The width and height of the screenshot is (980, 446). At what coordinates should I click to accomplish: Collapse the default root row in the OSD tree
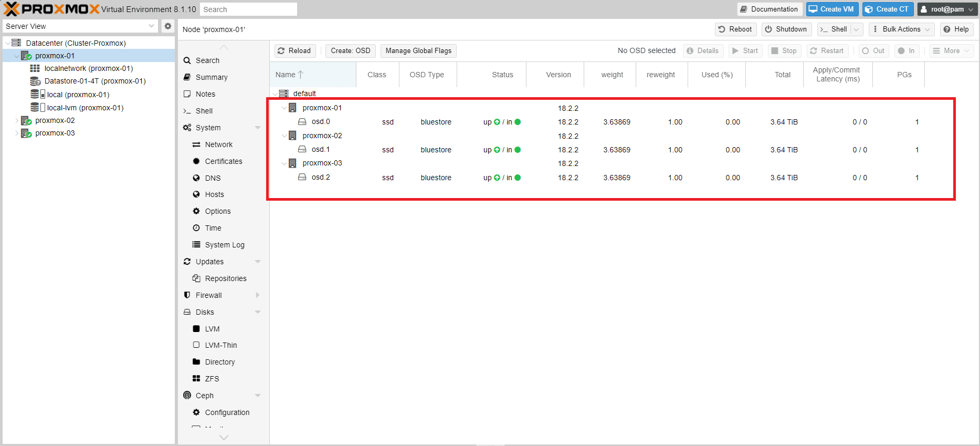coord(275,94)
